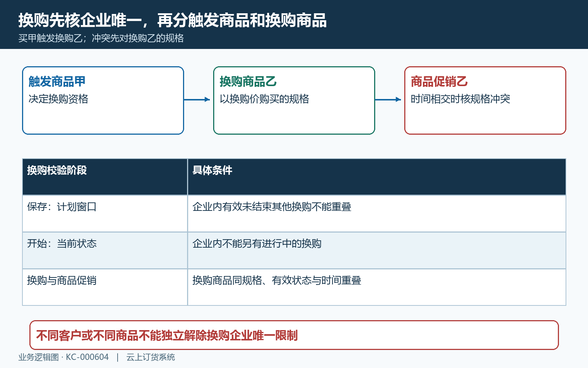Click the text 决定换购资格
This screenshot has height=368, width=588.
coord(58,99)
